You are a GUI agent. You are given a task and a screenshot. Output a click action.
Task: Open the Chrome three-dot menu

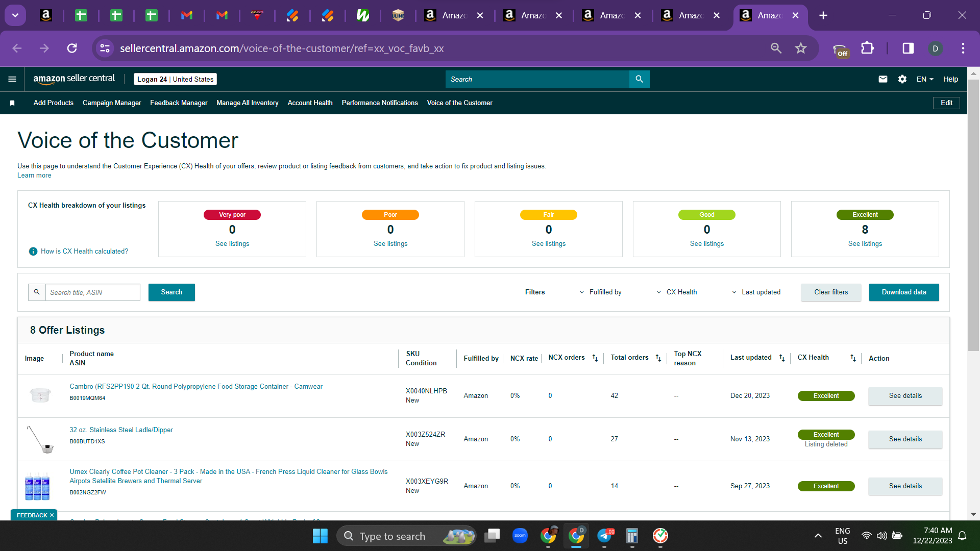click(x=963, y=48)
